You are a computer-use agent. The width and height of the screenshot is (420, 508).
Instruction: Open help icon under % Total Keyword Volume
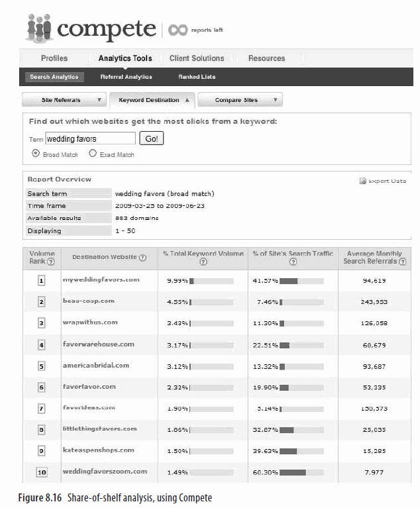tap(203, 262)
